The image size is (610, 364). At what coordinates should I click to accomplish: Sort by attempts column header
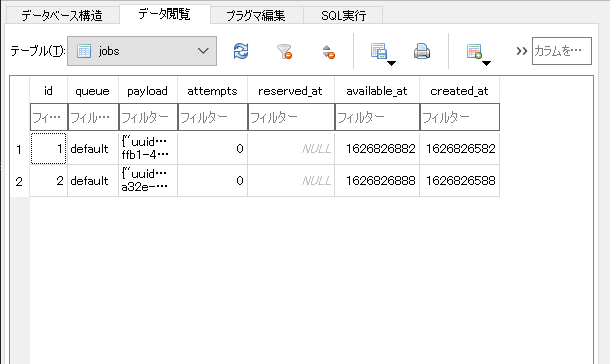(x=212, y=91)
